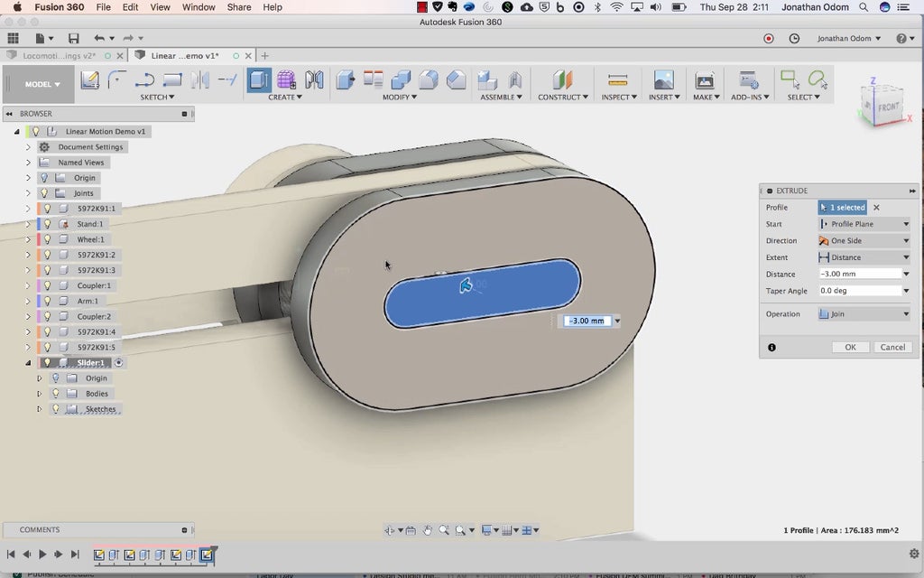
Task: Expand the Bodies folder under Slider:1
Action: [x=39, y=394]
